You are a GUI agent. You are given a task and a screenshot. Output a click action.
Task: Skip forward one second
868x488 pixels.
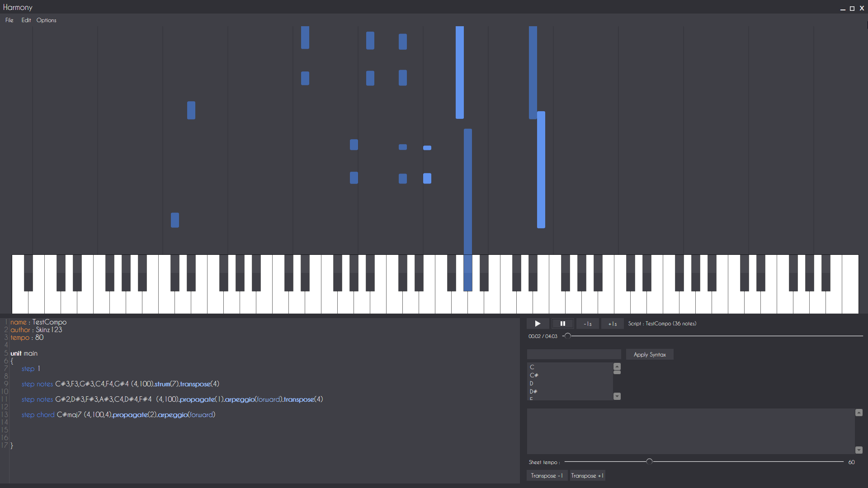coord(612,324)
